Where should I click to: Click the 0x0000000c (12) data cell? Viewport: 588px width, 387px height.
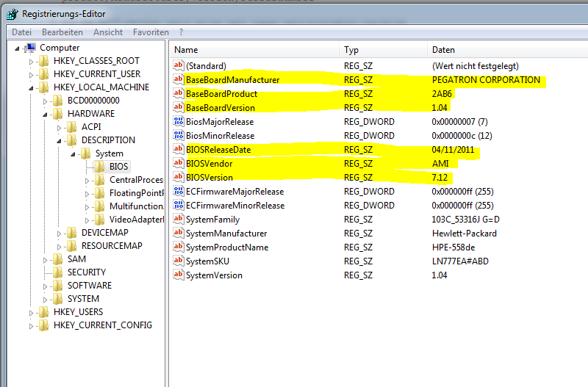(x=462, y=136)
